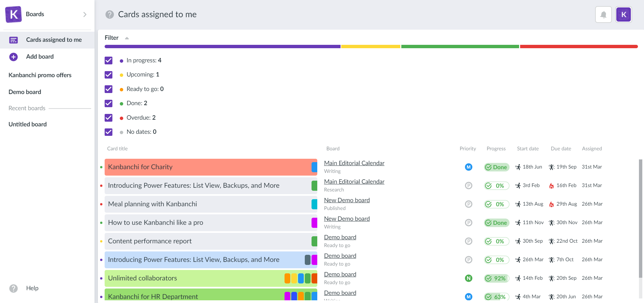The height and width of the screenshot is (303, 644).
Task: Click the 0% progress badge for Content performance report
Action: (497, 241)
